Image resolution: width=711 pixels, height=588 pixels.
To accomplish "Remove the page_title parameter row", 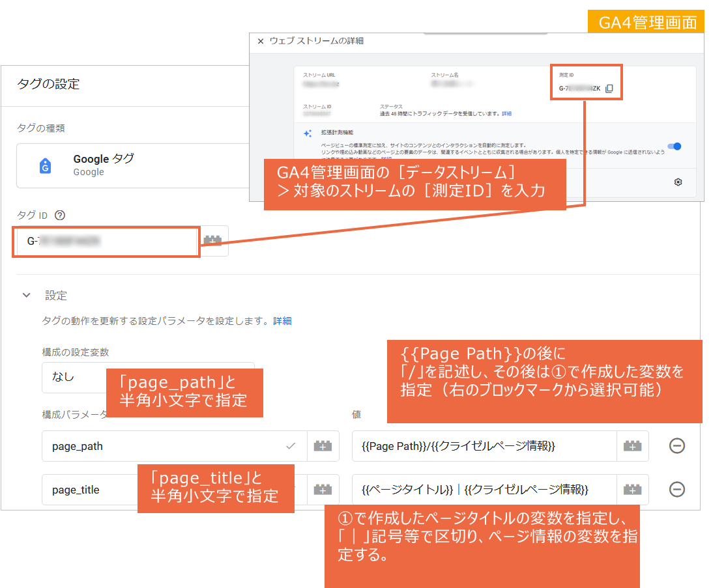I will point(677,490).
